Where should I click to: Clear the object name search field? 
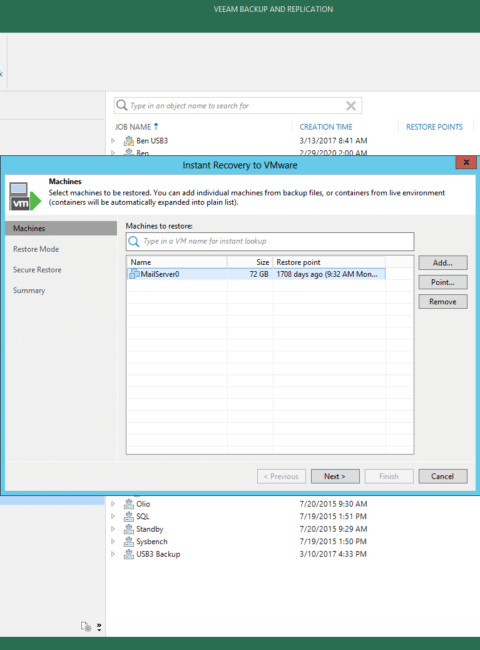[x=351, y=106]
